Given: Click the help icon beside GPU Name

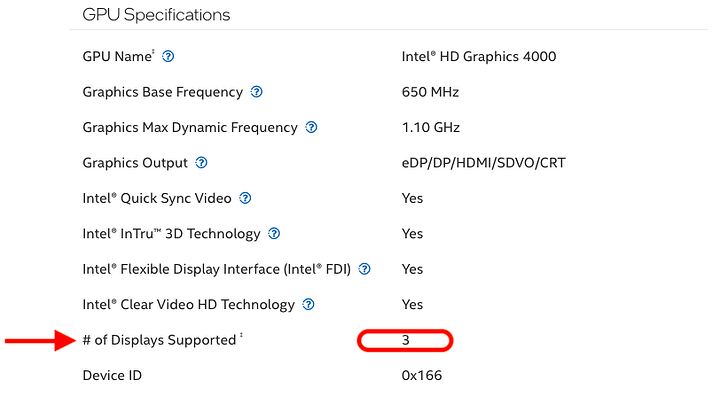Looking at the screenshot, I should pos(168,57).
